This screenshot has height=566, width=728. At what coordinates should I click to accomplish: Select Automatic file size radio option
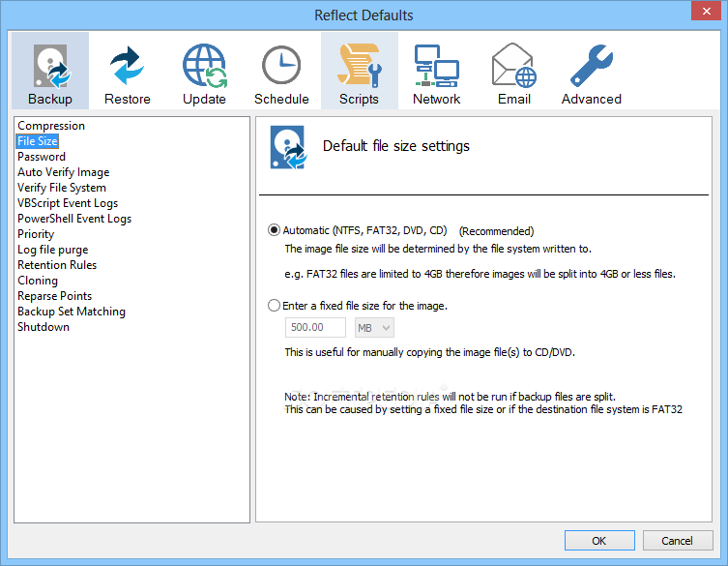274,230
